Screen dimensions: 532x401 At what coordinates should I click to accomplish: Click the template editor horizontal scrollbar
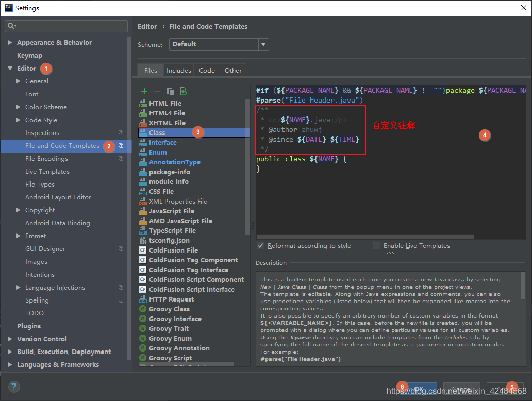click(x=365, y=237)
